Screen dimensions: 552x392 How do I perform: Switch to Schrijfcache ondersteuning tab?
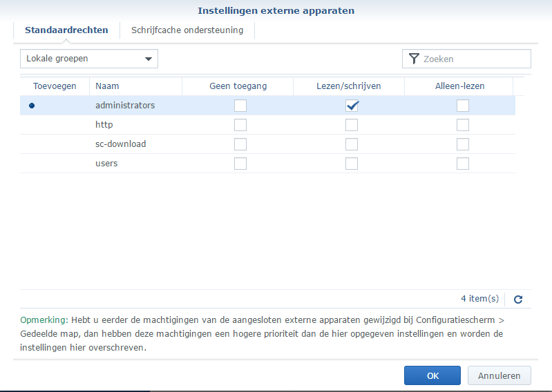coord(187,30)
